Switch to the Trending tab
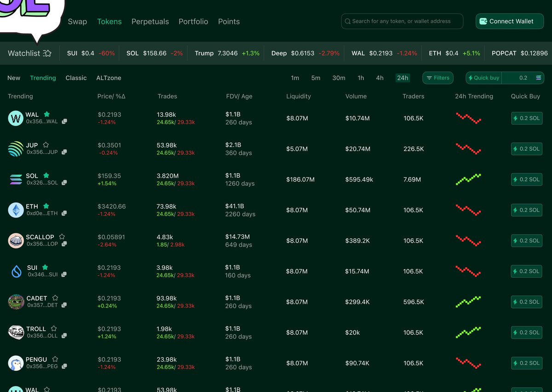The width and height of the screenshot is (552, 392). 43,78
